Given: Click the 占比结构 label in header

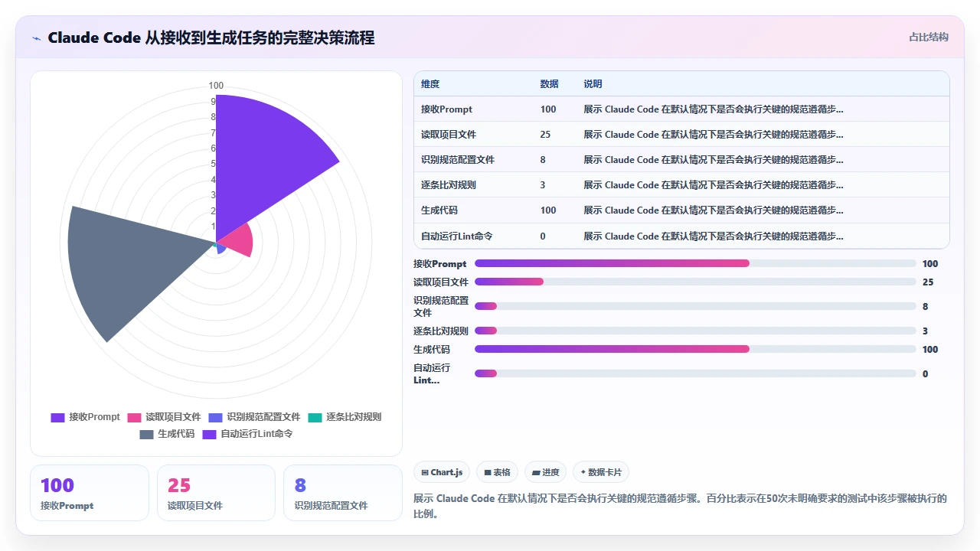Looking at the screenshot, I should tap(929, 37).
